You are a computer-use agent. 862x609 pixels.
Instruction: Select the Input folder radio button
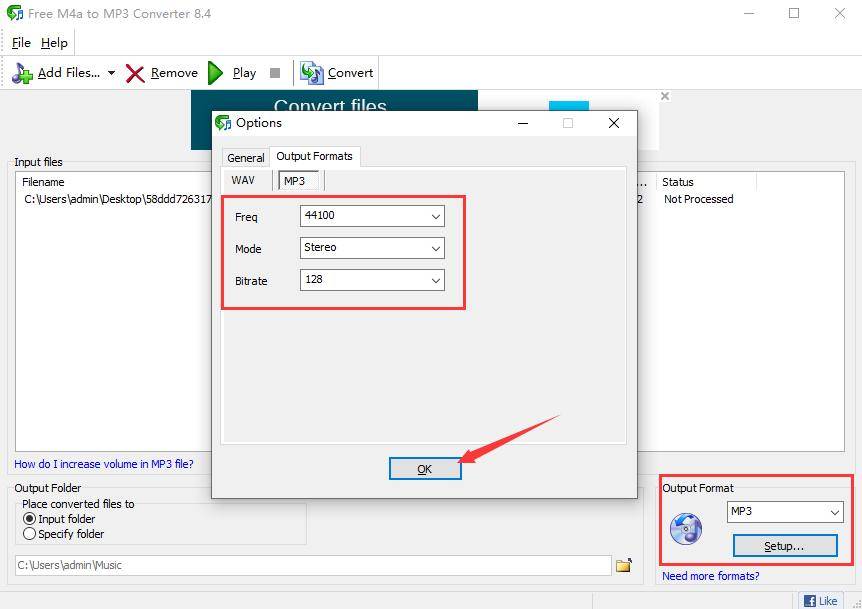(29, 519)
